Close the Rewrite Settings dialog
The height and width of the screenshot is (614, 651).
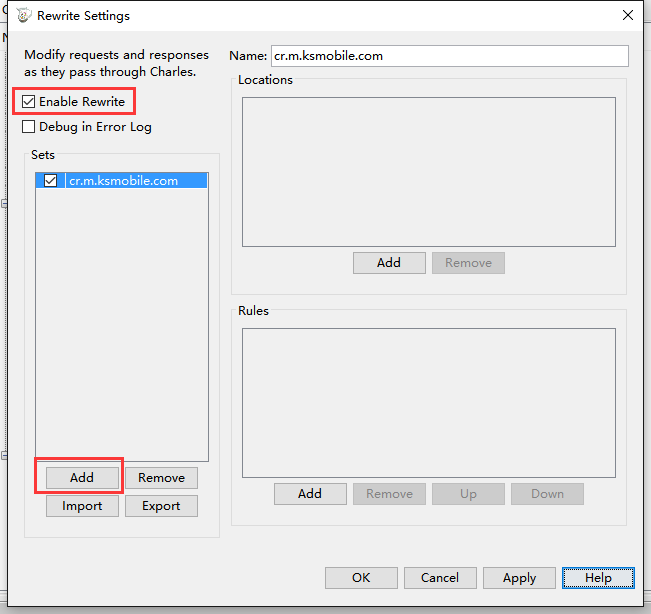click(627, 16)
